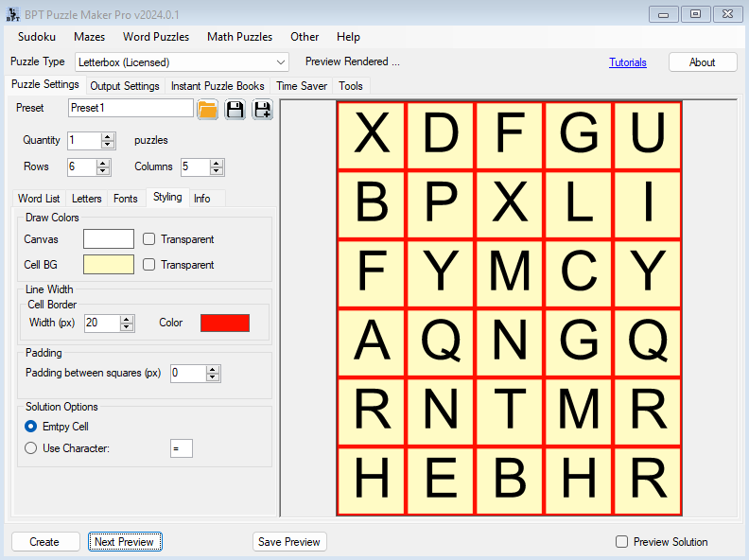The image size is (749, 560).
Task: Expand the Puzzle Type dropdown
Action: click(x=281, y=62)
